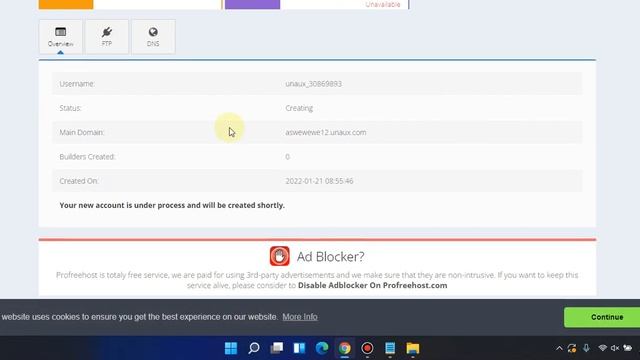This screenshot has width=640, height=360.
Task: Click the purple block at top
Action: (253, 4)
